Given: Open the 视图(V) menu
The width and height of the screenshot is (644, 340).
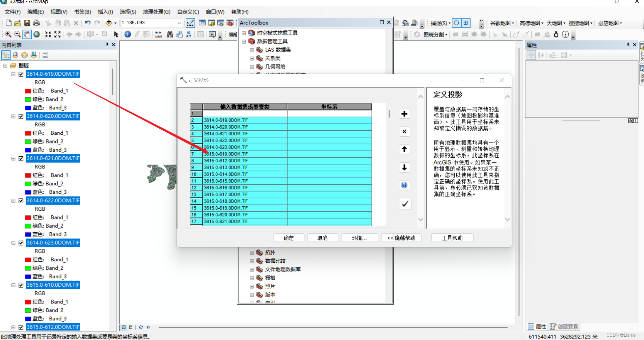Looking at the screenshot, I should [x=59, y=12].
